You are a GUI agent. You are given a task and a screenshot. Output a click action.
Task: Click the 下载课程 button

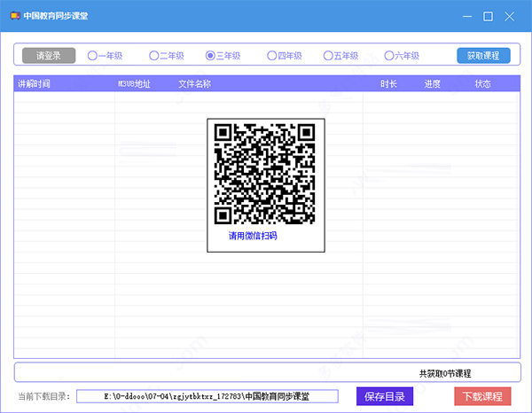click(x=482, y=396)
